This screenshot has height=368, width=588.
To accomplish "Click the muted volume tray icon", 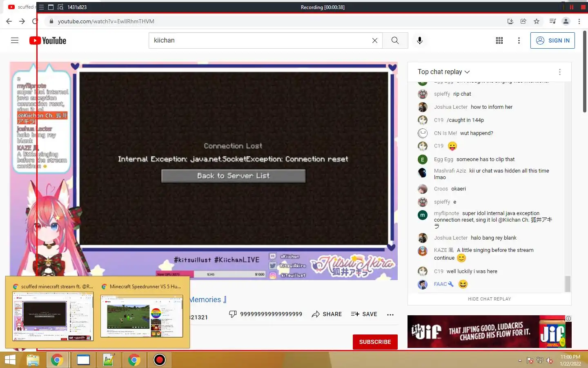I will pyautogui.click(x=550, y=360).
